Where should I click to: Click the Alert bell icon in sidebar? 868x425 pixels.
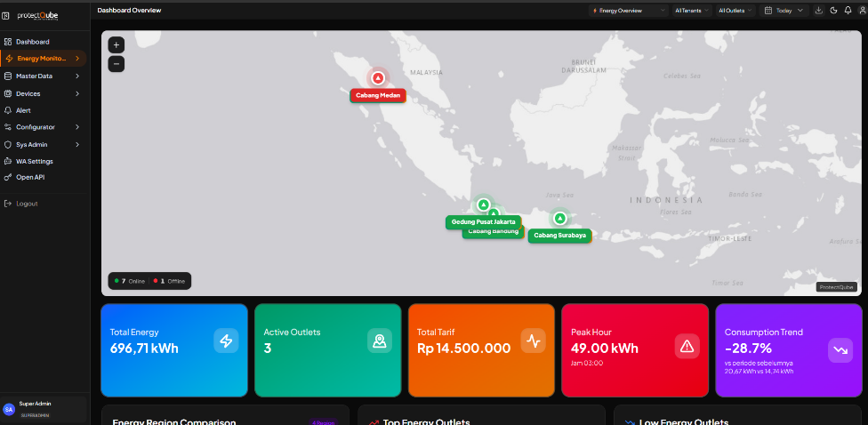pos(8,110)
